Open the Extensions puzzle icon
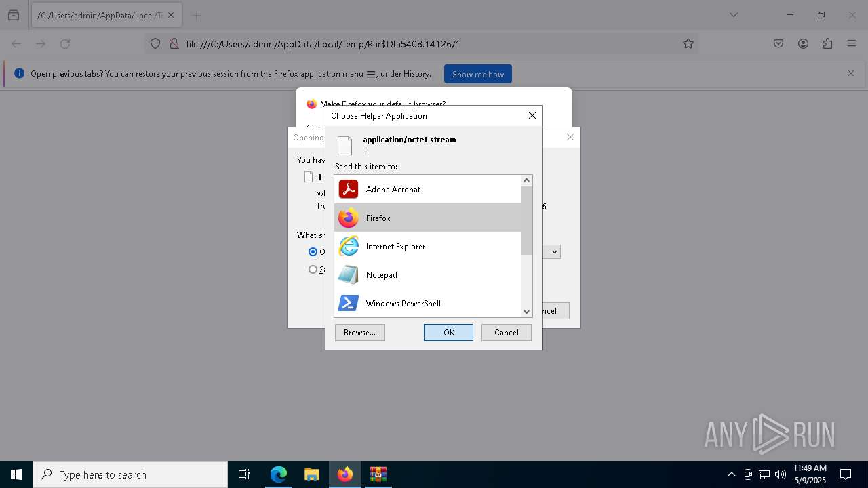Screen dimensions: 868x488 [827, 43]
